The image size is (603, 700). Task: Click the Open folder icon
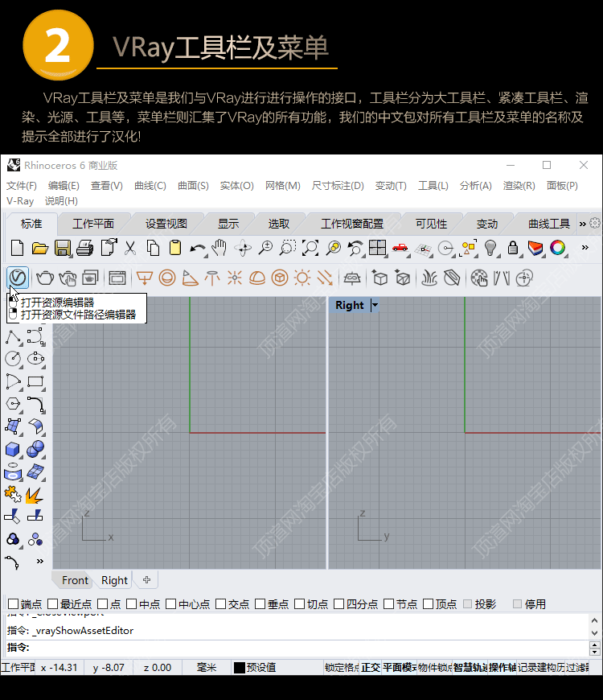40,248
